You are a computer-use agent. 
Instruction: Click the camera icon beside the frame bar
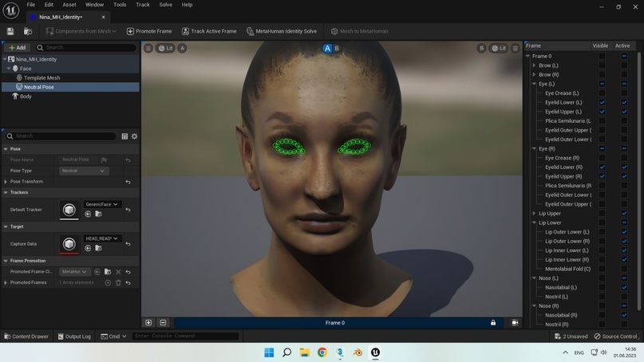(x=515, y=323)
